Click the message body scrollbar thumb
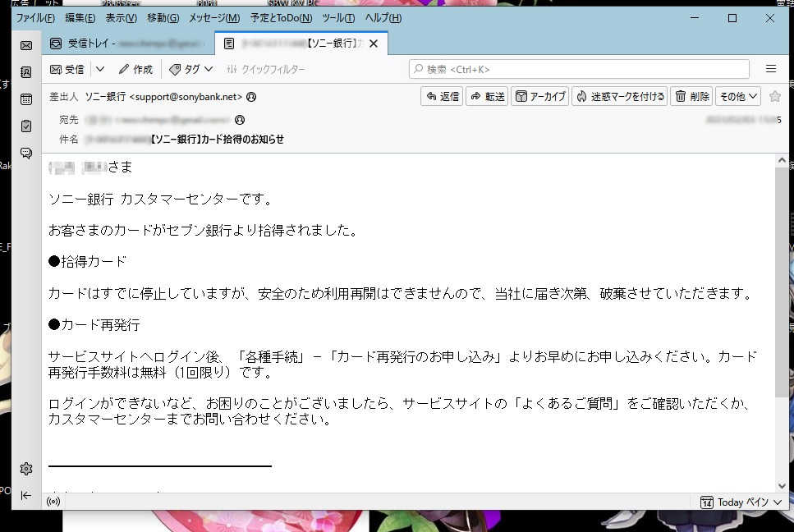The image size is (794, 532). point(782,282)
